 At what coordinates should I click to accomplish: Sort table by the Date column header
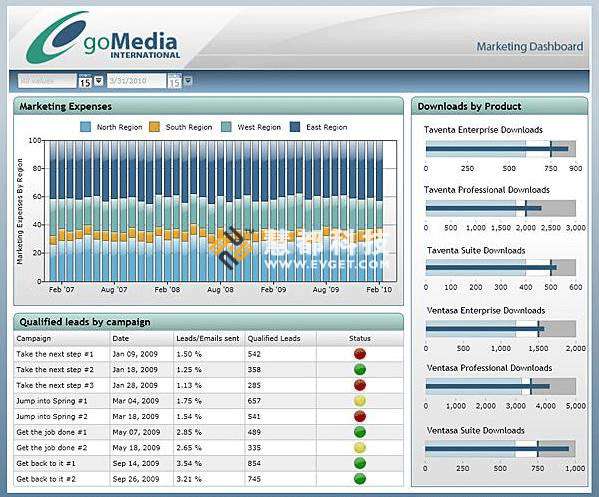tap(141, 338)
